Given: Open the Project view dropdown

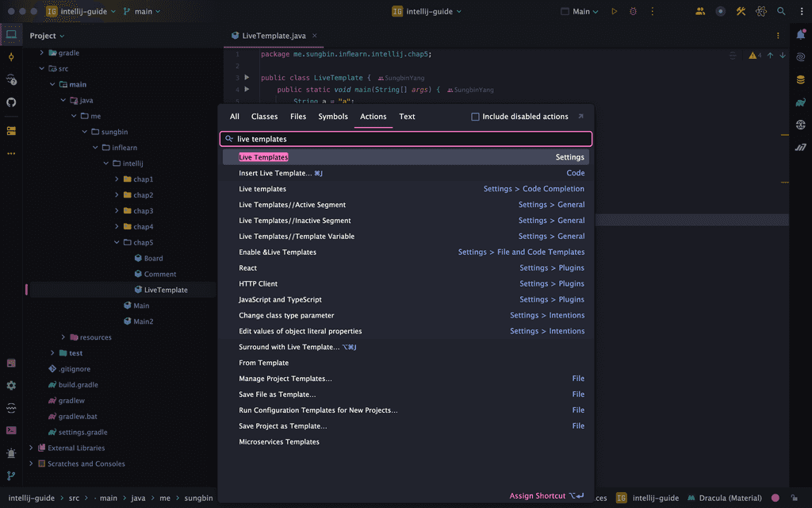Looking at the screenshot, I should click(47, 36).
